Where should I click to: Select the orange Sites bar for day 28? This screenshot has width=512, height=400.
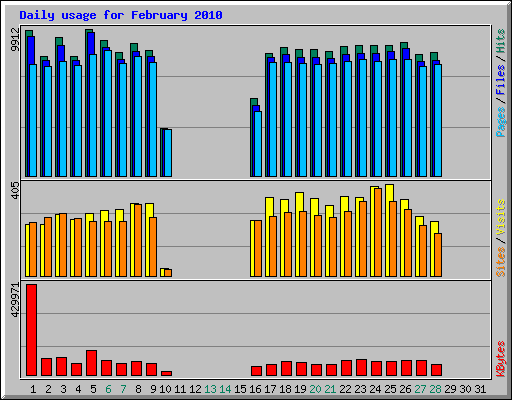click(438, 255)
